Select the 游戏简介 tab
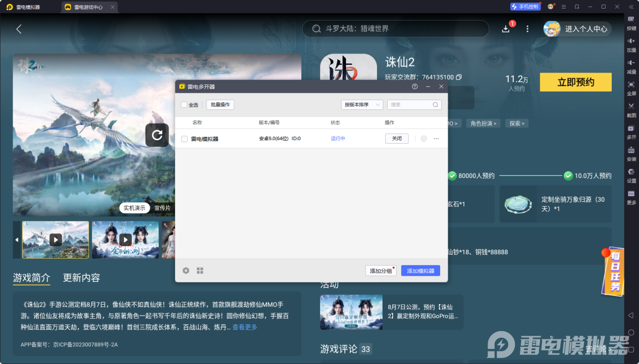The image size is (639, 364). coord(32,278)
